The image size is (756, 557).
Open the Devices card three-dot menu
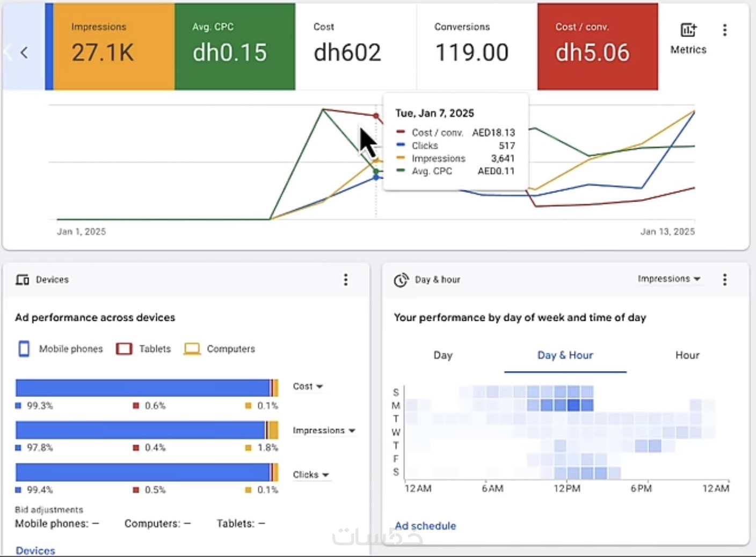[346, 279]
